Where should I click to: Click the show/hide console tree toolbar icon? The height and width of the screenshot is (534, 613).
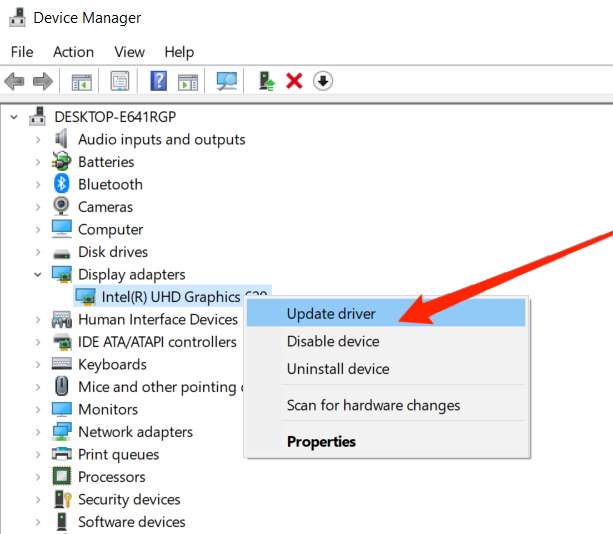(x=82, y=81)
